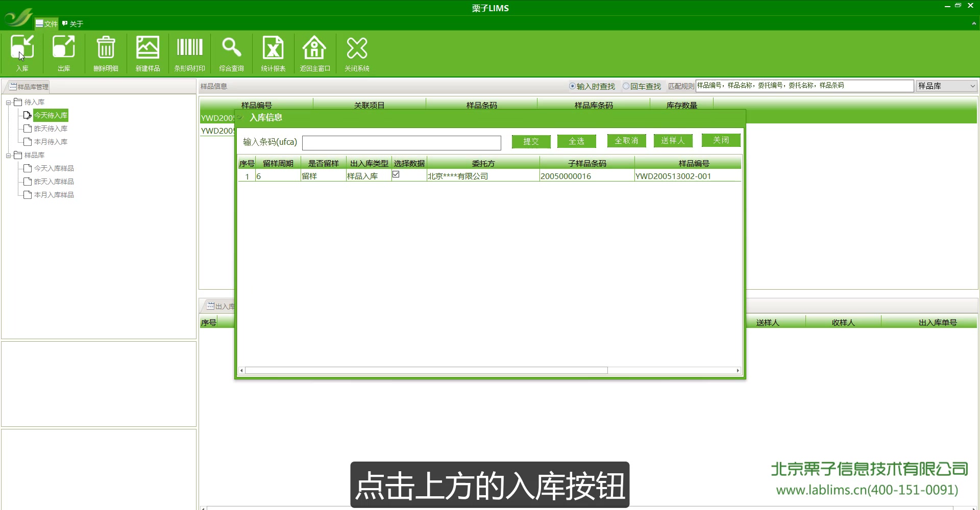980x510 pixels.
Task: Open 新建样品 to create a sample
Action: (x=148, y=51)
